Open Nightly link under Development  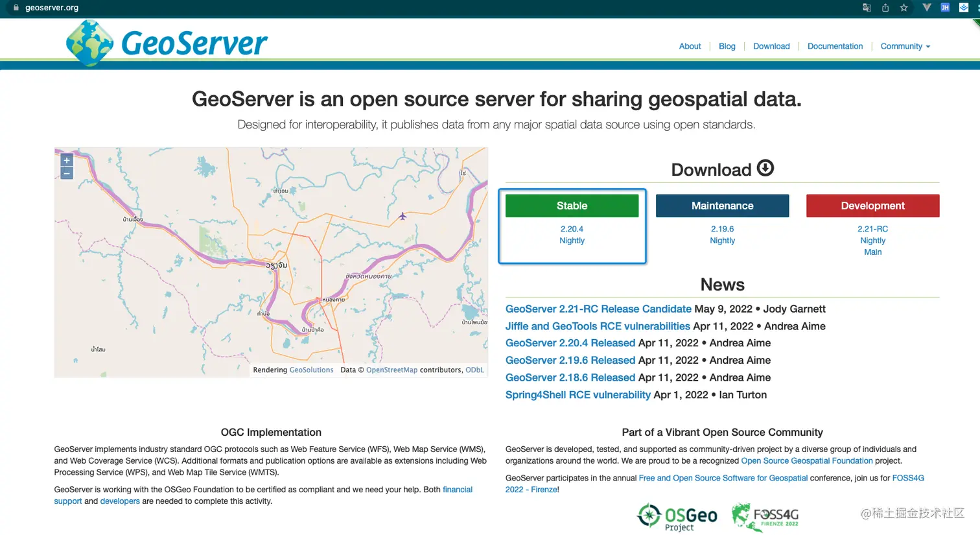pyautogui.click(x=872, y=241)
